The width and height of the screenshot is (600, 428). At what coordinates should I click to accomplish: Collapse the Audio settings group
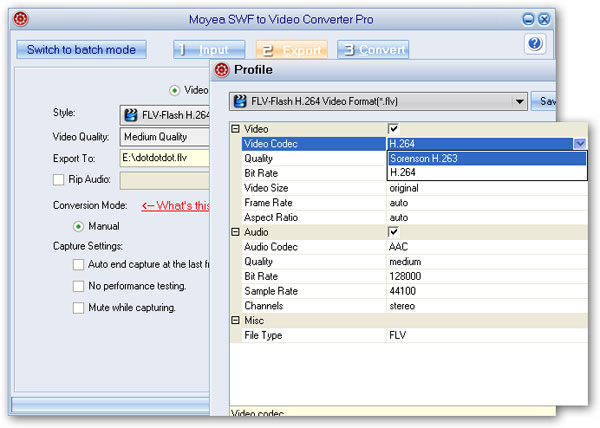(235, 232)
